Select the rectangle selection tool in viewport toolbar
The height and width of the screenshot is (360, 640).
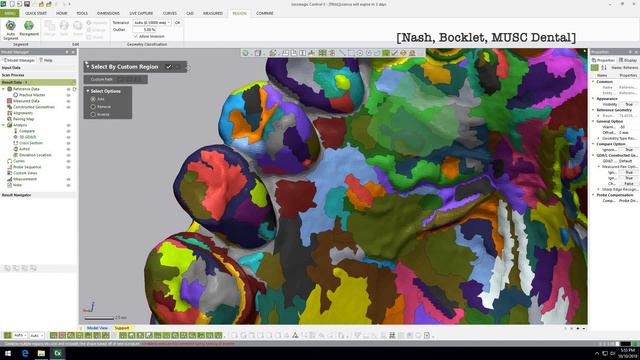pos(351,53)
